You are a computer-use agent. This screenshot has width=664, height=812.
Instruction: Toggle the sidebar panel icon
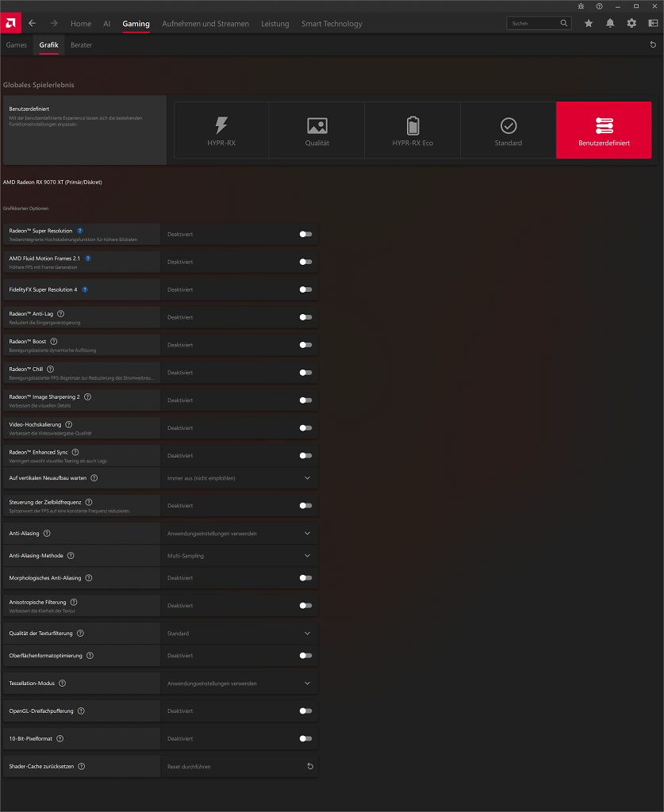click(653, 23)
